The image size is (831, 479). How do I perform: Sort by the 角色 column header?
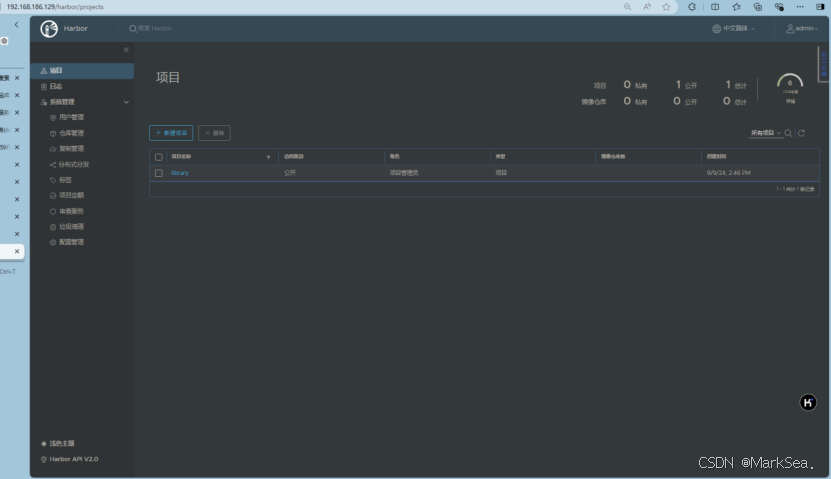[395, 157]
